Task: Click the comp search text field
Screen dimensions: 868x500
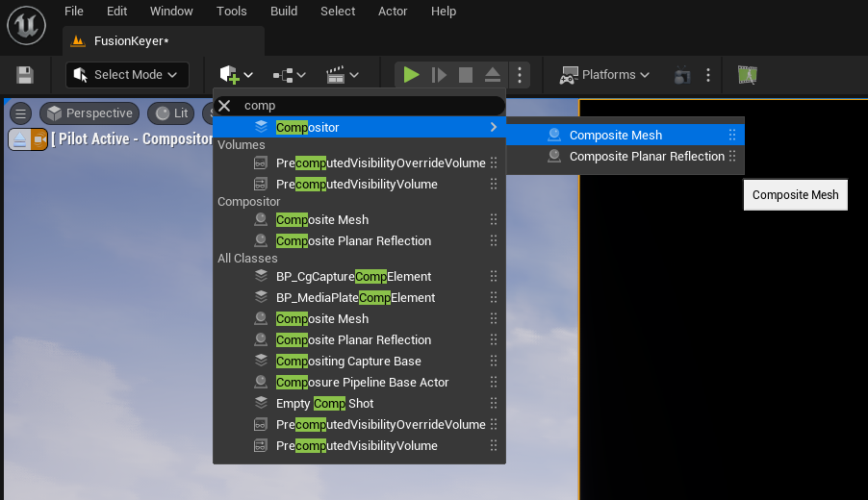Action: (x=366, y=106)
